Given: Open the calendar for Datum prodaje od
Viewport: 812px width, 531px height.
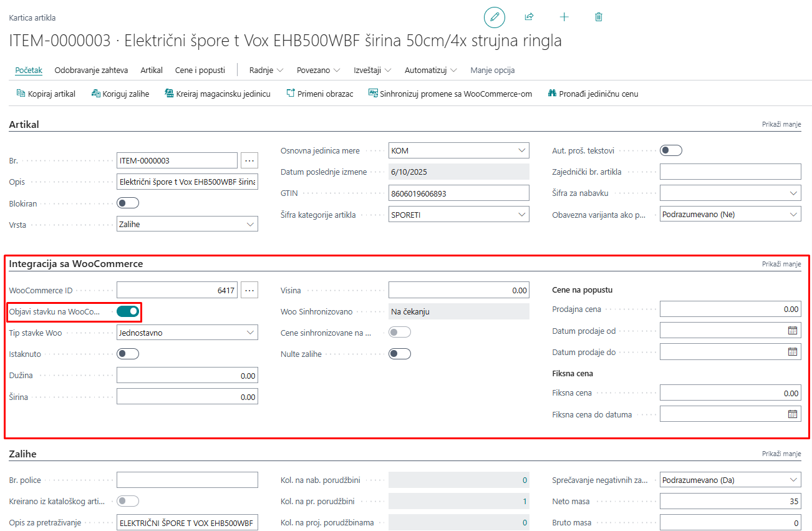Looking at the screenshot, I should (x=793, y=331).
